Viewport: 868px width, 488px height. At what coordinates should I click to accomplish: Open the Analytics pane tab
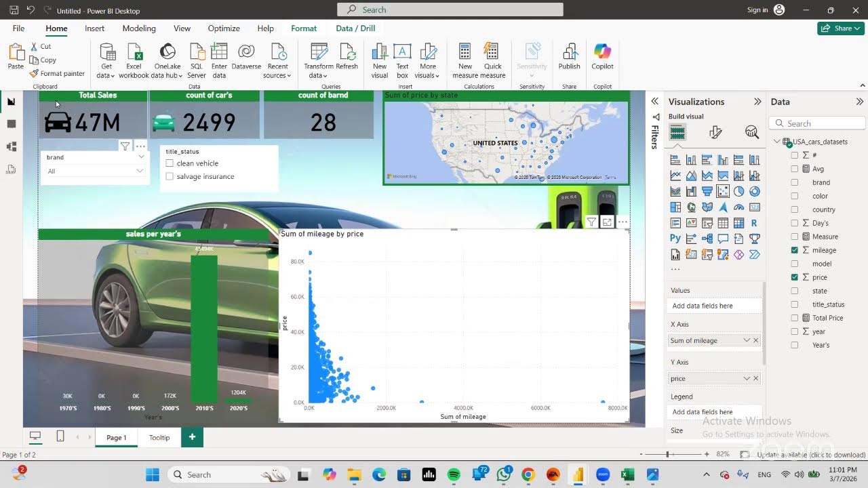[x=751, y=132]
